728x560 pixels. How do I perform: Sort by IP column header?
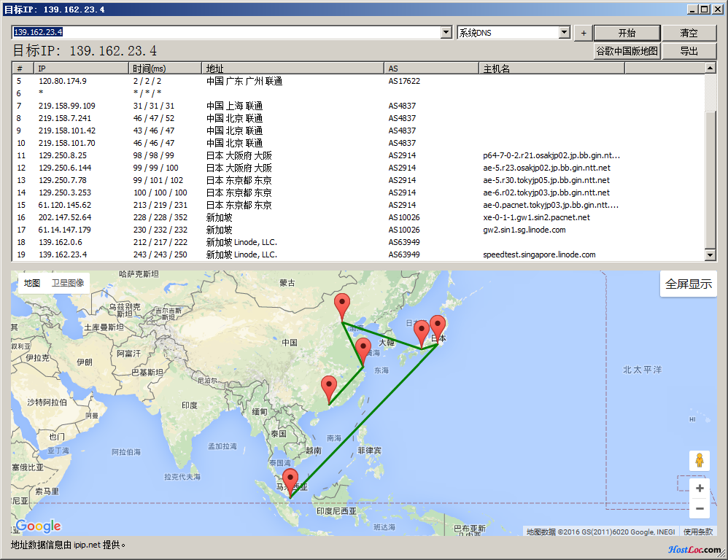click(81, 69)
